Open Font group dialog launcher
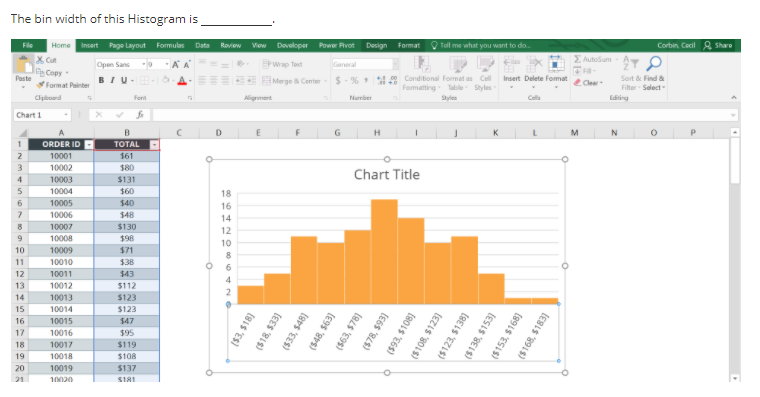760x397 pixels. [x=190, y=97]
